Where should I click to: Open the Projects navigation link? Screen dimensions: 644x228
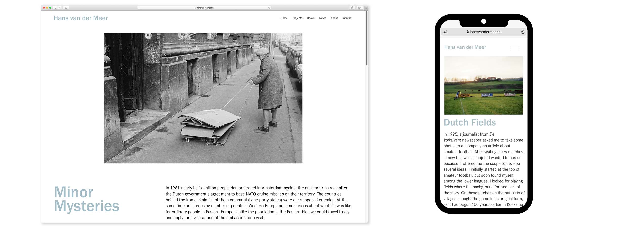point(297,18)
